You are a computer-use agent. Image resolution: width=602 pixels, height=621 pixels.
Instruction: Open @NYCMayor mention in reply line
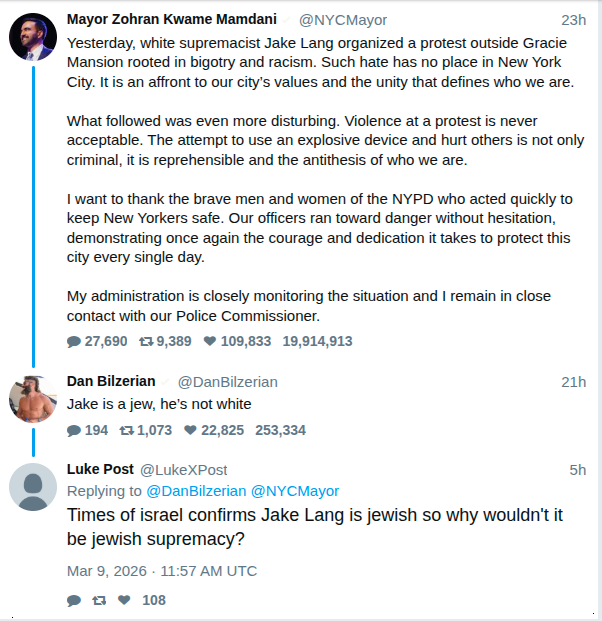294,491
